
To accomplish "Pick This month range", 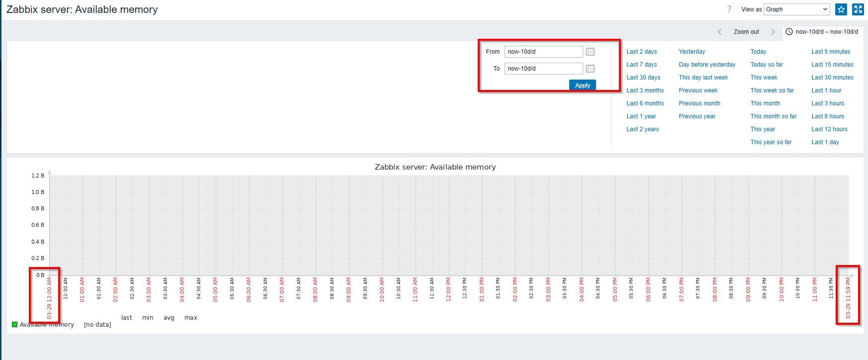I will [765, 103].
